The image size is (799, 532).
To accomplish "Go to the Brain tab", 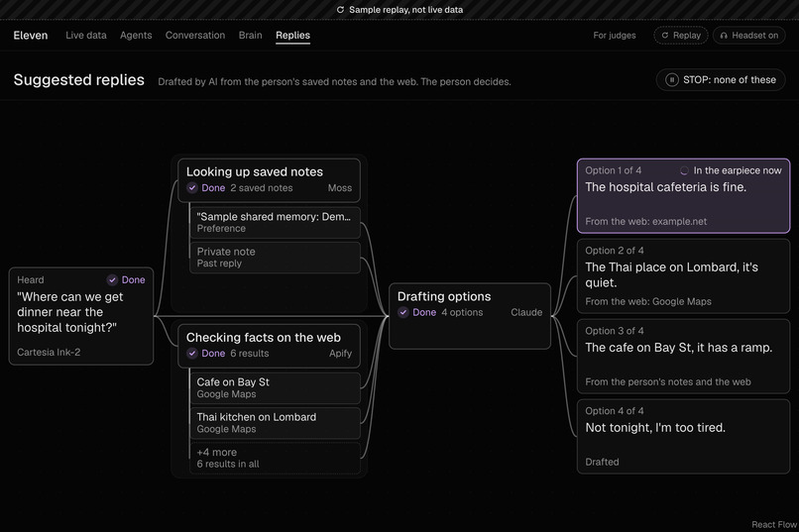I will coord(250,35).
